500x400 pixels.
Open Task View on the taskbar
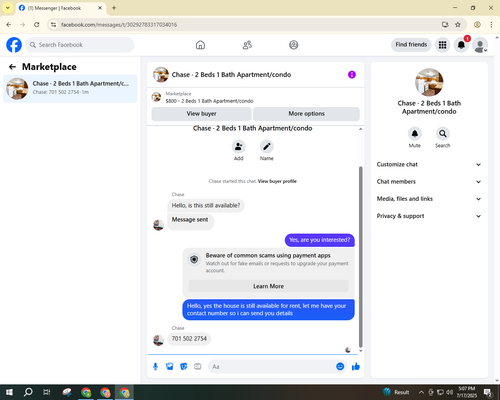click(47, 392)
